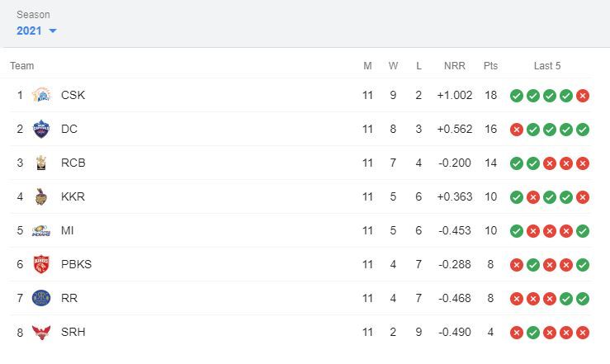Click the SRH team logo
This screenshot has width=610, height=364.
coord(40,333)
